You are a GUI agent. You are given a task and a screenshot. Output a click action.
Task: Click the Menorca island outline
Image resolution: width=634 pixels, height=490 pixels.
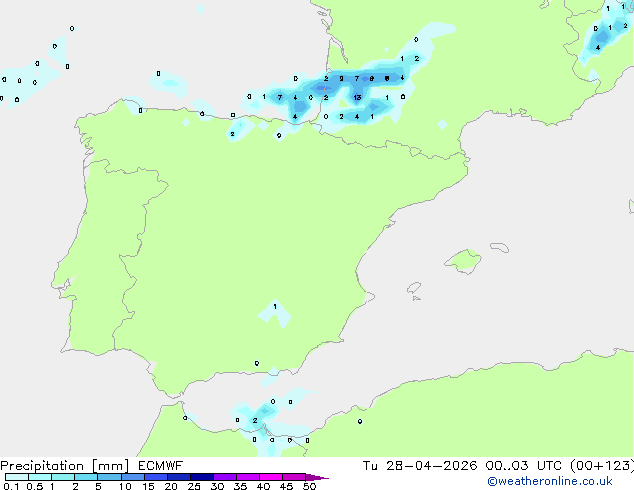click(500, 247)
